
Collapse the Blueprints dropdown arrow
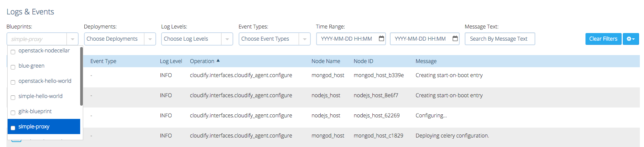point(73,39)
